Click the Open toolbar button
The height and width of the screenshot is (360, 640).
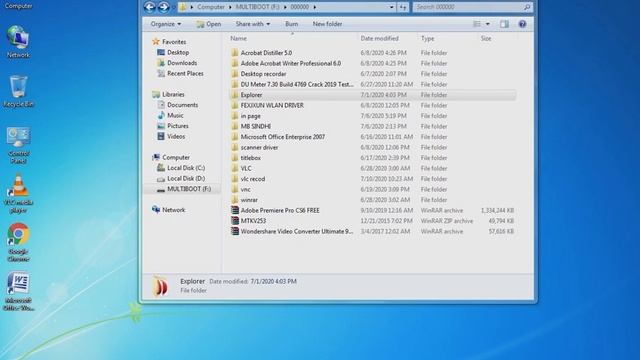coord(209,24)
